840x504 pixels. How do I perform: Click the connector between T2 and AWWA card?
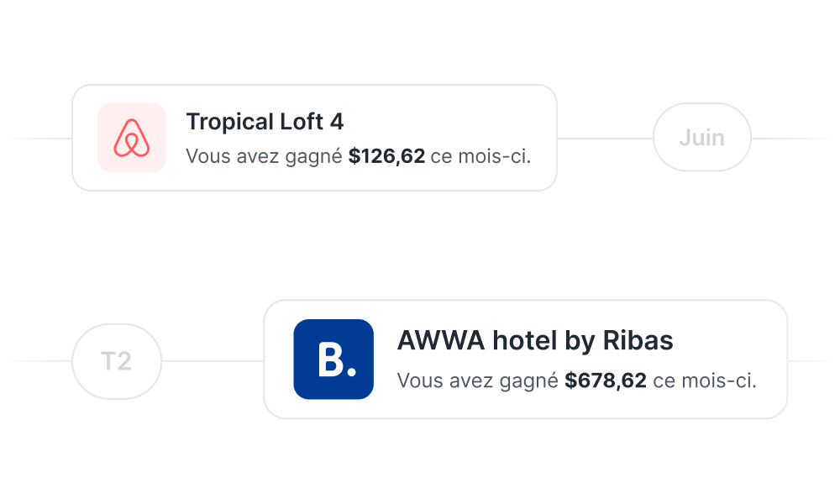[212, 361]
